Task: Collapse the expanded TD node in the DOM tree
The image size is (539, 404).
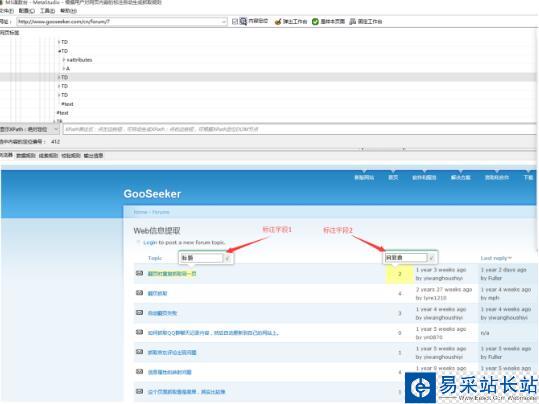Action: [59, 51]
